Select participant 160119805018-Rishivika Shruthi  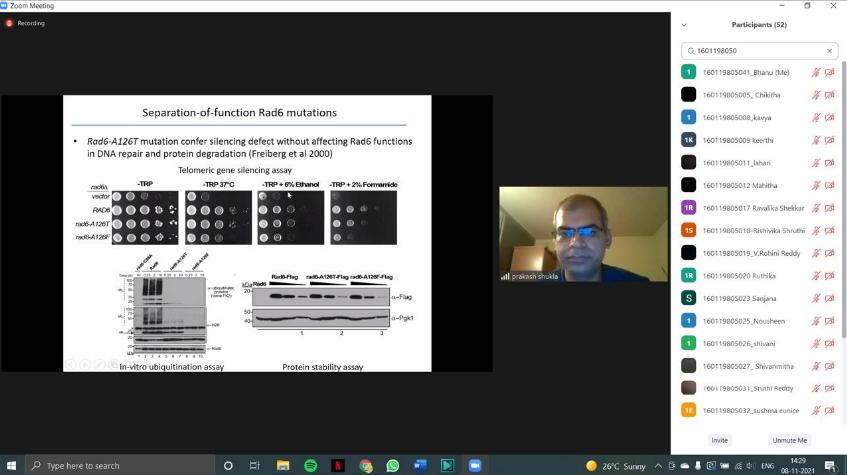pyautogui.click(x=758, y=231)
